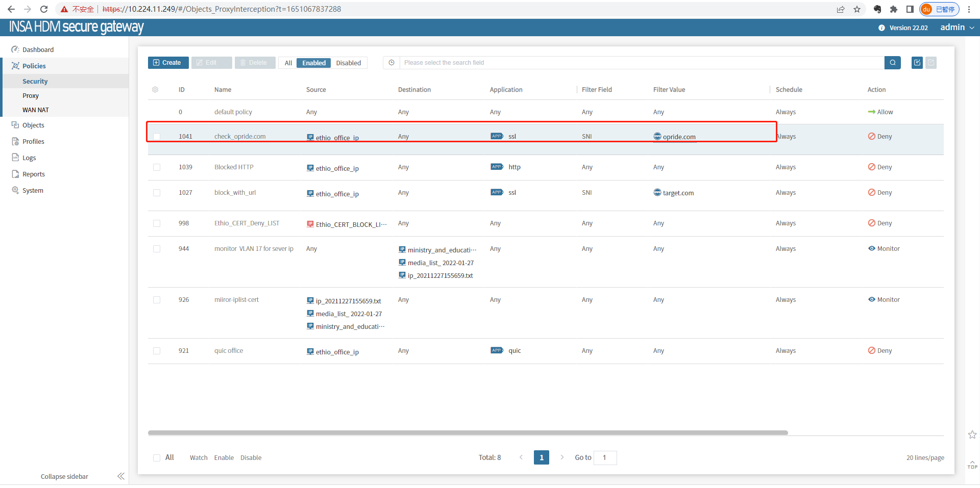Click the search history clock icon
The width and height of the screenshot is (980, 488).
click(x=391, y=63)
